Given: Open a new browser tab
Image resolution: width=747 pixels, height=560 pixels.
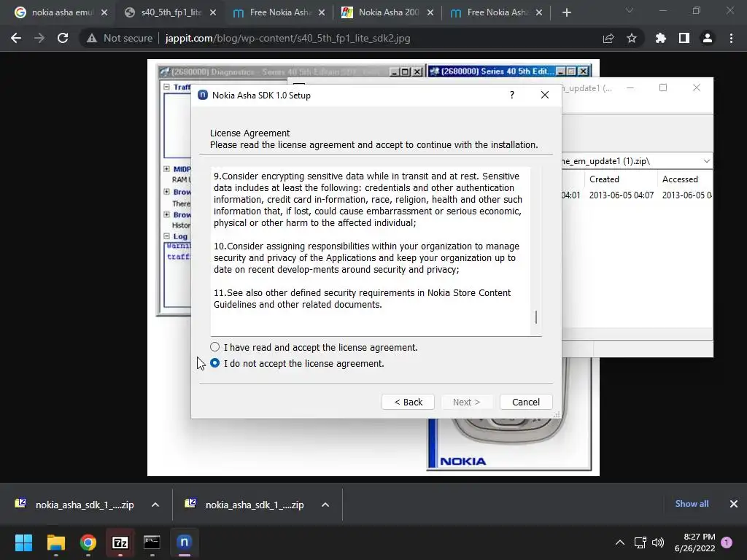Looking at the screenshot, I should click(566, 12).
